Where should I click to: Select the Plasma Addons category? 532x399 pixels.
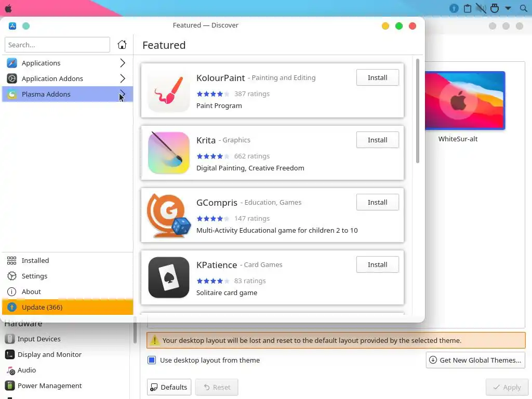click(67, 94)
